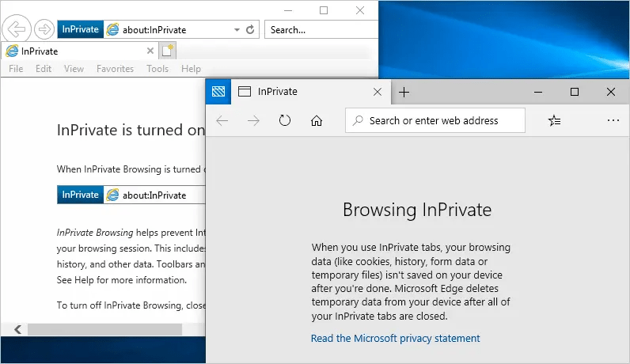Open the Favorites menu in Internet Explorer
This screenshot has height=364, width=630.
point(115,69)
